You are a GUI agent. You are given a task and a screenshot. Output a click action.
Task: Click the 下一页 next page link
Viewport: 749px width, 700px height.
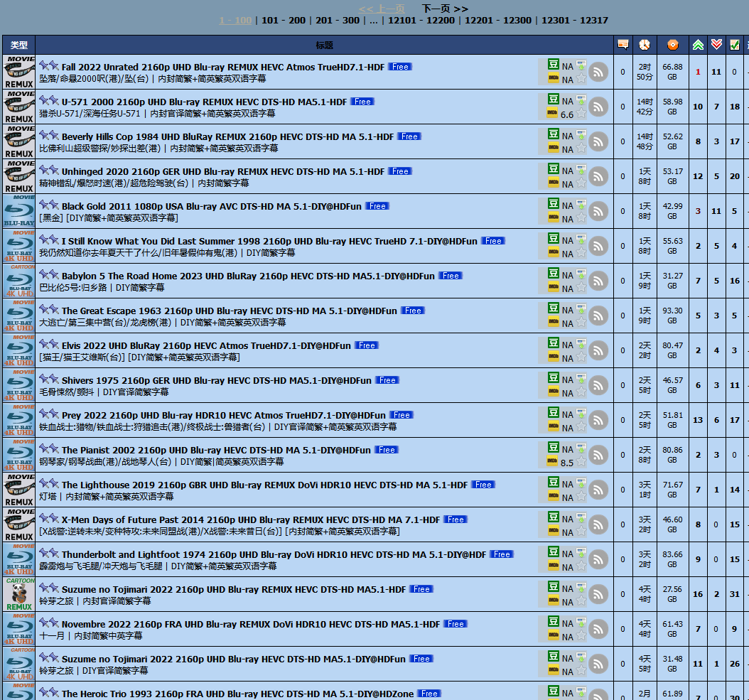(x=445, y=9)
